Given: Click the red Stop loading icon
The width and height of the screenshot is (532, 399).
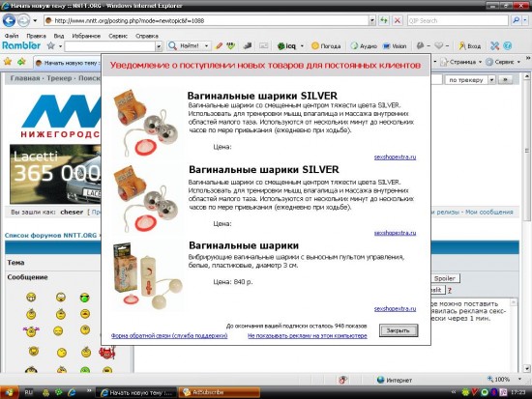Looking at the screenshot, I should click(x=397, y=20).
